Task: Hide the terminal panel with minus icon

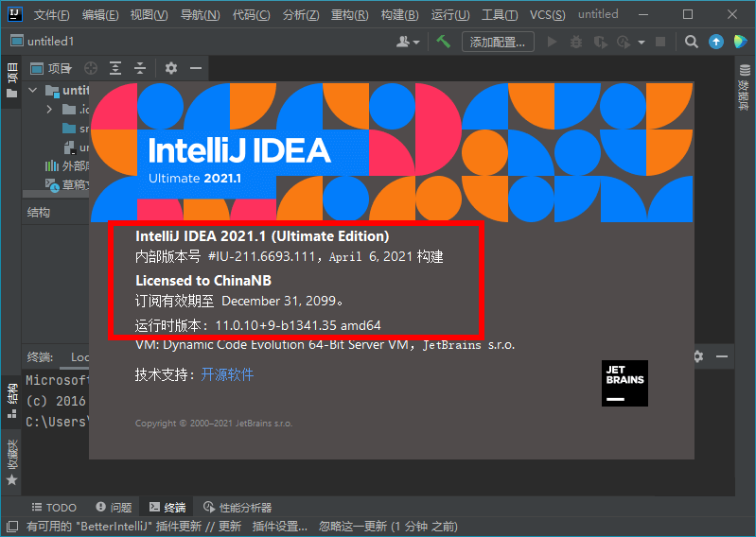Action: click(722, 356)
